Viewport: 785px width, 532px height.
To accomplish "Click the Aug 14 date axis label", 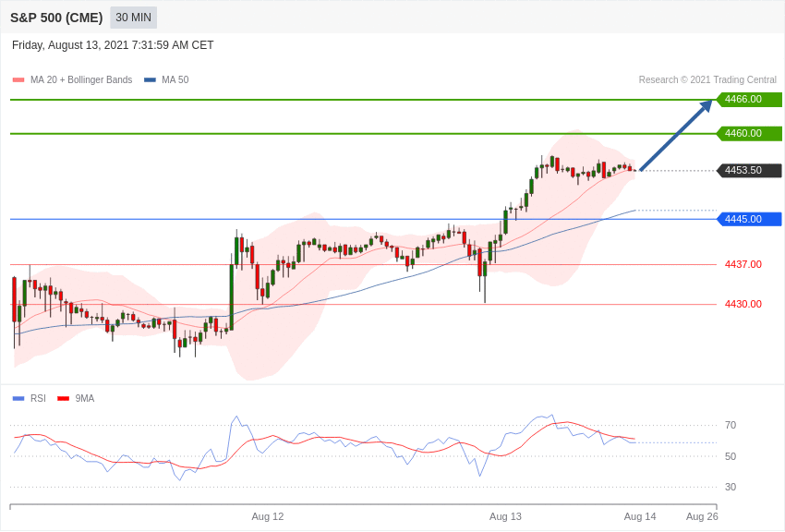I will point(640,516).
